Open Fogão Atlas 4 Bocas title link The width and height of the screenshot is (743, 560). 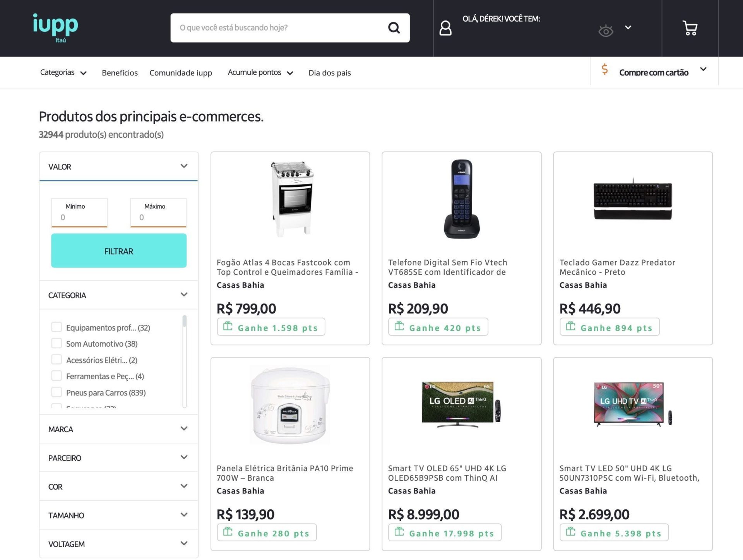click(287, 267)
